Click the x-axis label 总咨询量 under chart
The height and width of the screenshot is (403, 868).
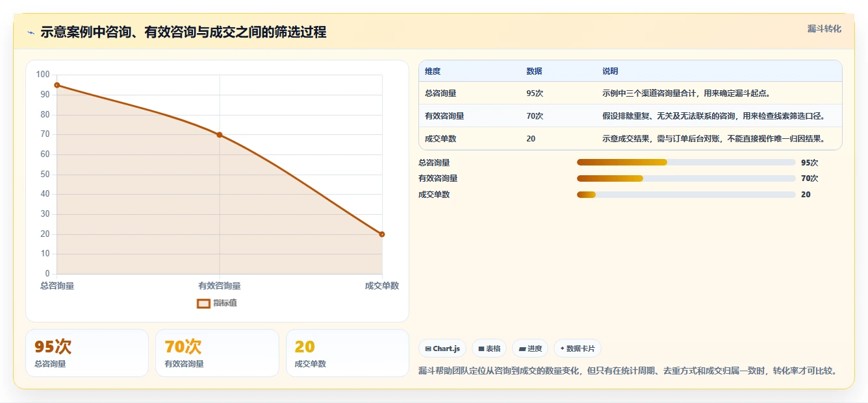click(x=57, y=286)
